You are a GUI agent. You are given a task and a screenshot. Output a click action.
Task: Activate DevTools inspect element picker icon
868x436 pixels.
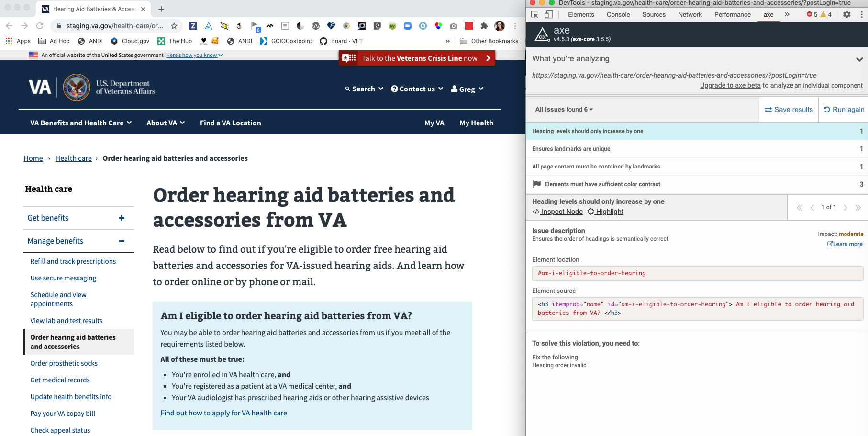535,14
